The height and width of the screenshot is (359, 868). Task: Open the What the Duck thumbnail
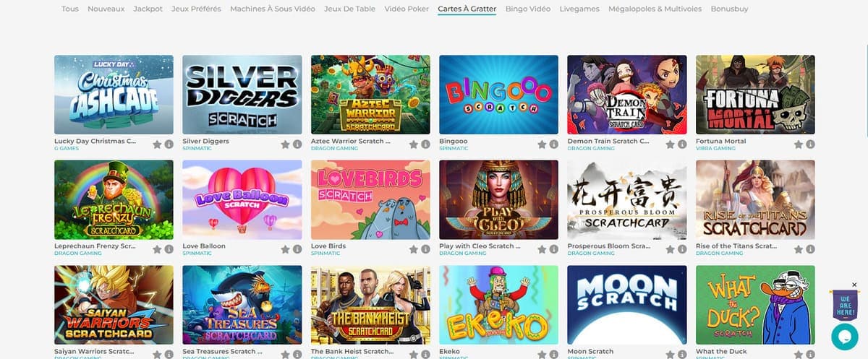click(x=755, y=305)
